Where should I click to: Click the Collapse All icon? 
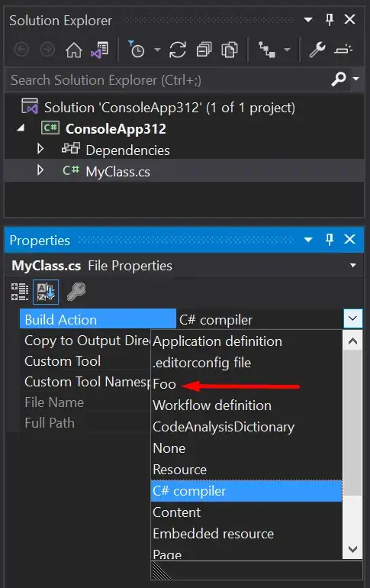[x=204, y=50]
